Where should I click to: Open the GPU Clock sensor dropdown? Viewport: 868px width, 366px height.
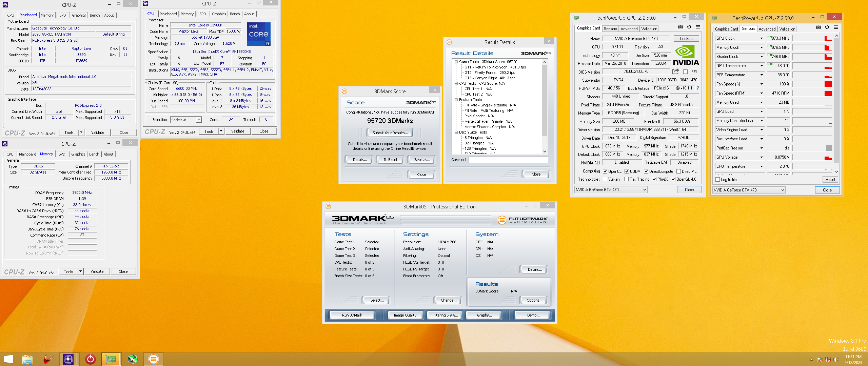point(762,38)
